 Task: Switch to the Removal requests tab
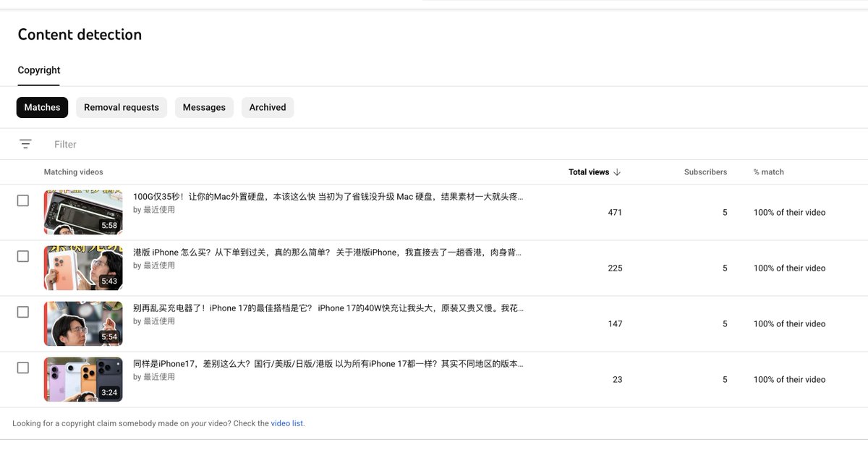[121, 106]
